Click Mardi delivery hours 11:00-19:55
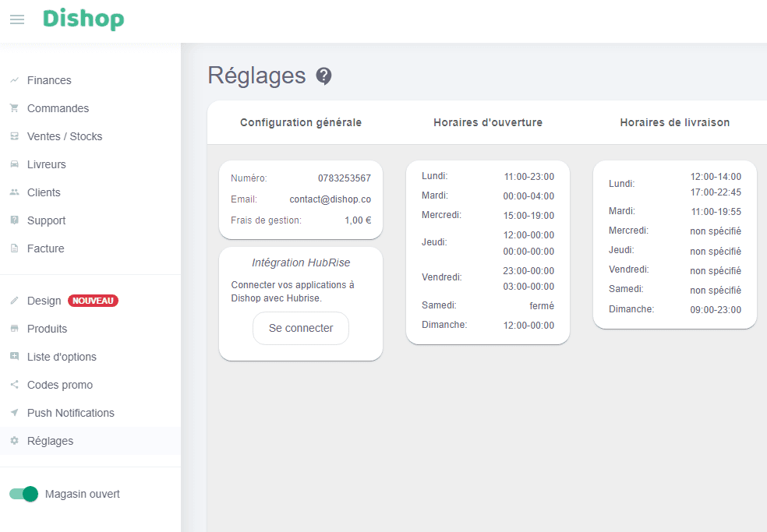The height and width of the screenshot is (532, 767). 716,212
